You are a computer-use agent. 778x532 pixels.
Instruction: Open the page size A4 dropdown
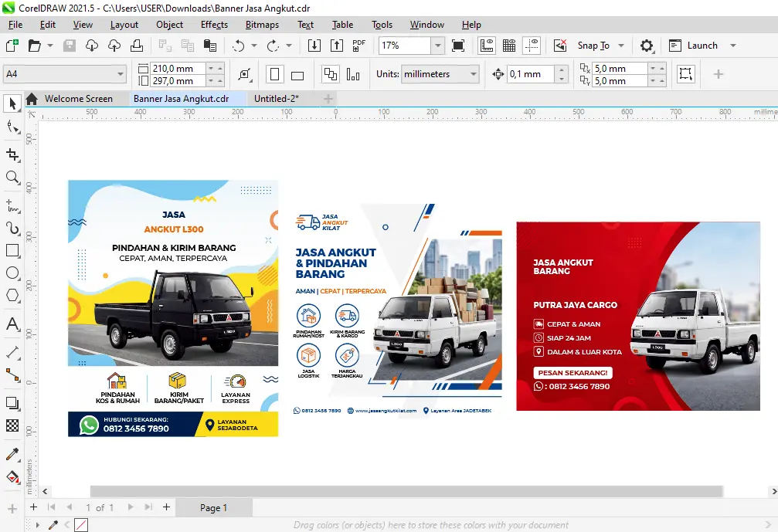[120, 74]
